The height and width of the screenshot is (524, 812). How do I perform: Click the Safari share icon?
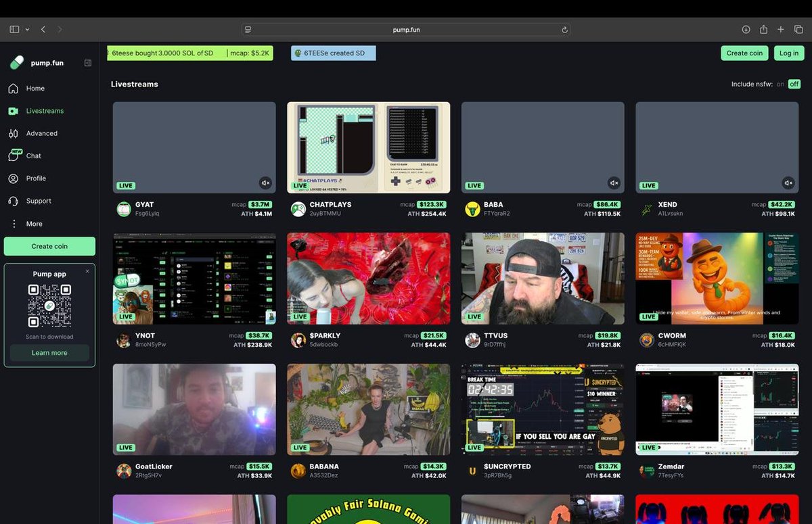[763, 29]
